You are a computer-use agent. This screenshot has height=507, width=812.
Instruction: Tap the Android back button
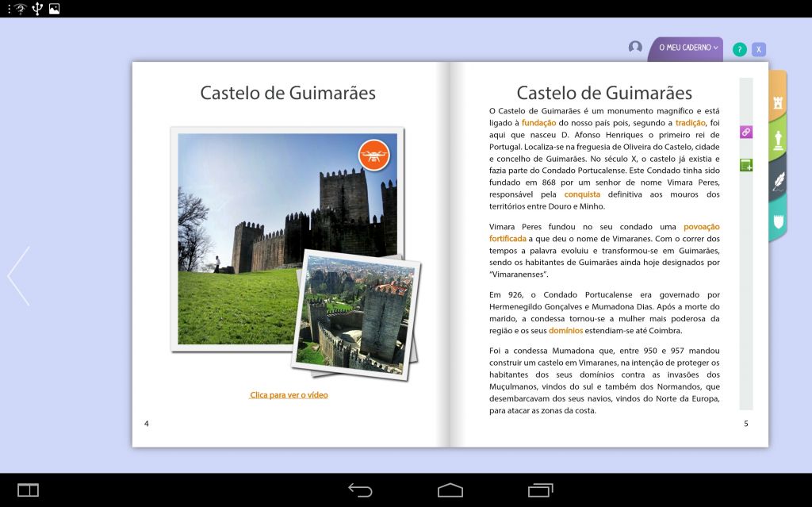coord(360,490)
